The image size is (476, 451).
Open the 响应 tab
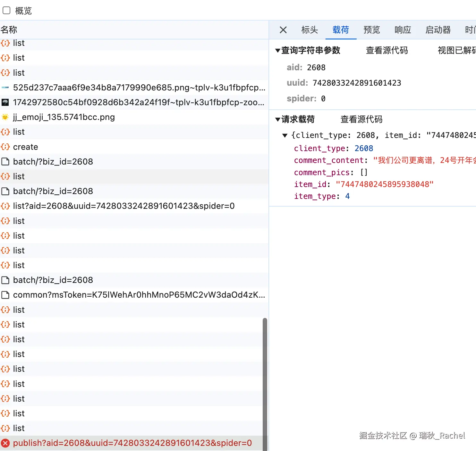[x=403, y=30]
